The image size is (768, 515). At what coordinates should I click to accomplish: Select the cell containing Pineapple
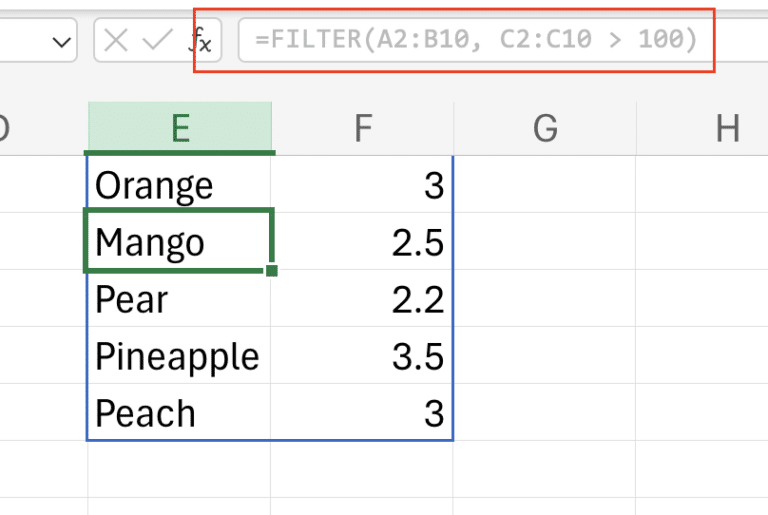pos(179,355)
